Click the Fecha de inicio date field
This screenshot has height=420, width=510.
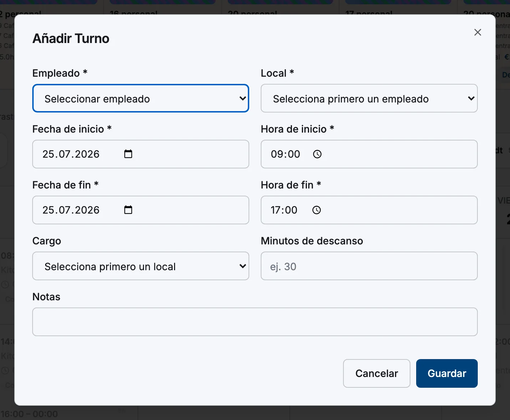[141, 154]
